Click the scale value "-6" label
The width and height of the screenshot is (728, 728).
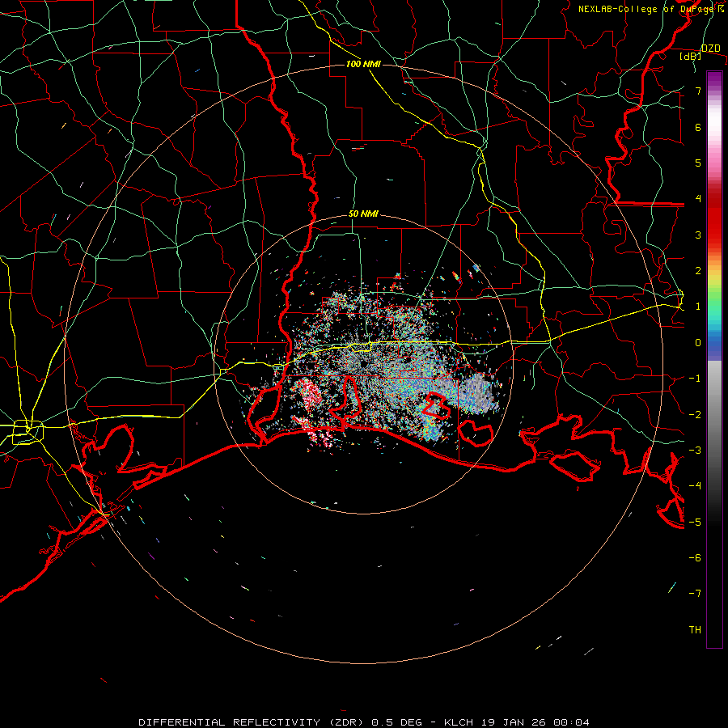695,558
